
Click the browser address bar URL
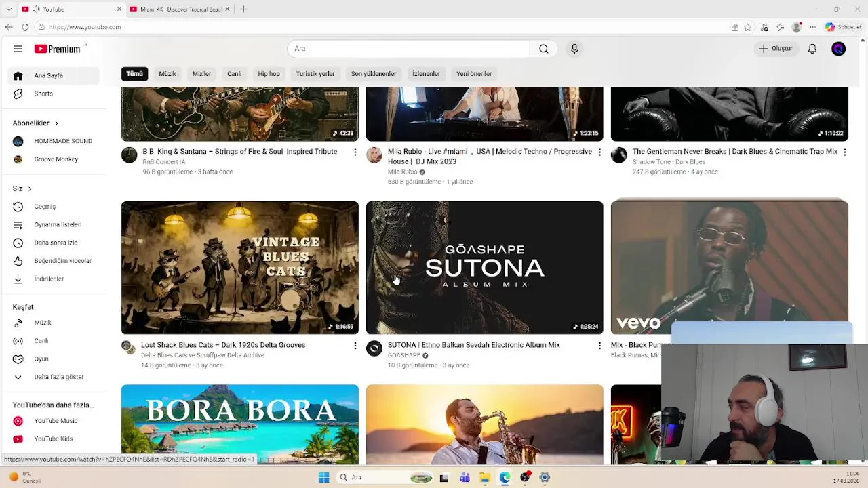[85, 27]
